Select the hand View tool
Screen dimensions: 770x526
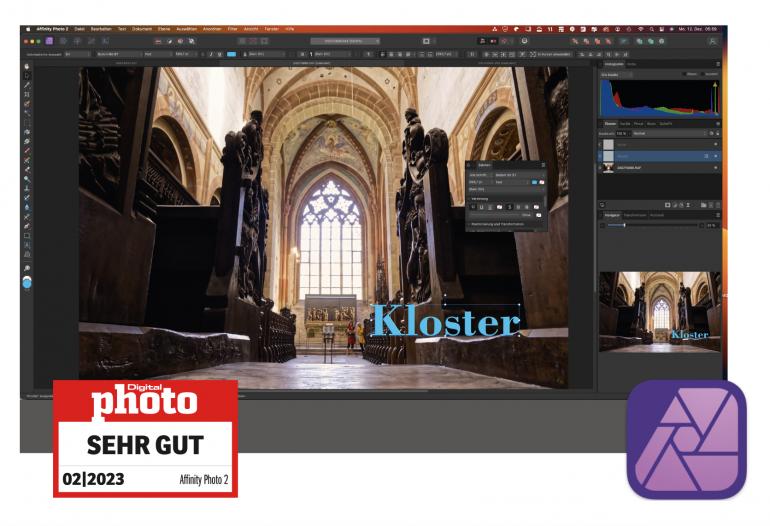[x=26, y=64]
